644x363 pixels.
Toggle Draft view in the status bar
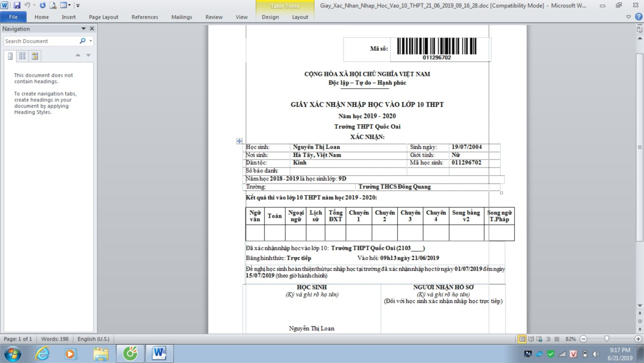557,339
